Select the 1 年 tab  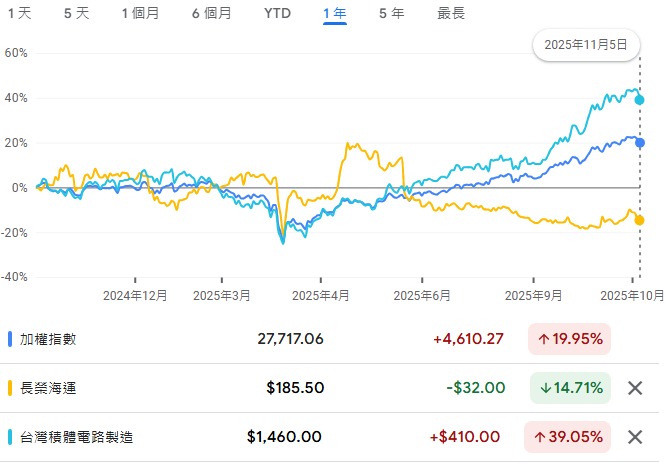coord(335,13)
